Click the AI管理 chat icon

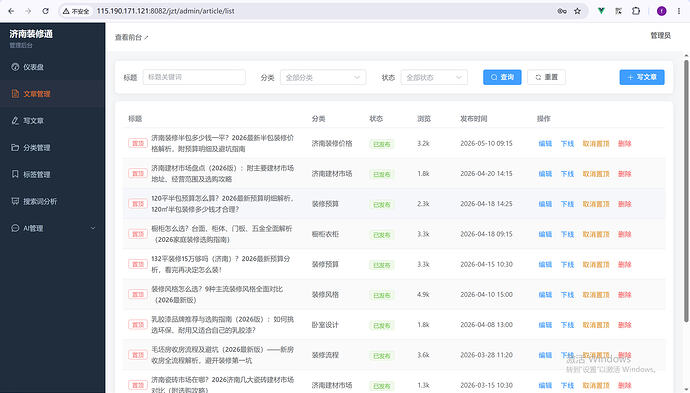[15, 228]
